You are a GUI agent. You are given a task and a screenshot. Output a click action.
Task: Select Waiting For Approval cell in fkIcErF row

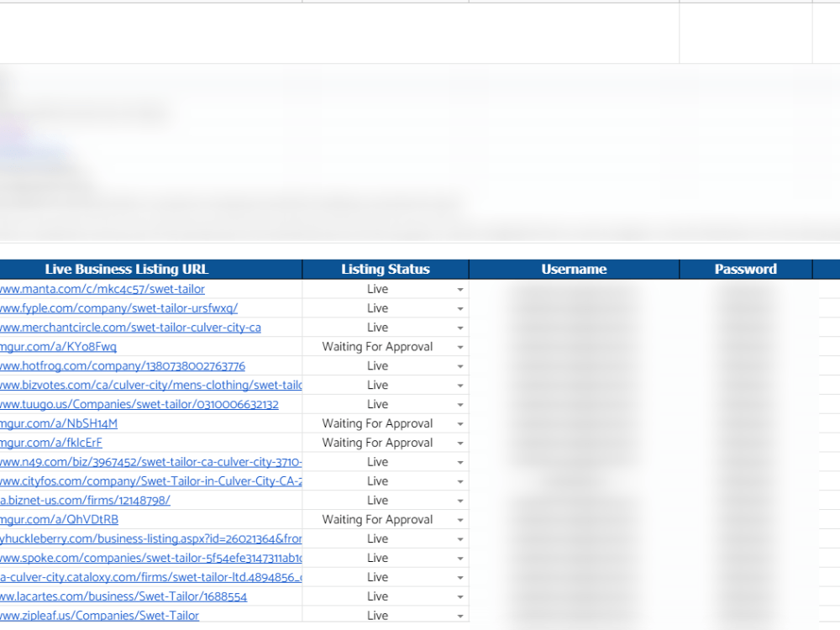pos(386,443)
